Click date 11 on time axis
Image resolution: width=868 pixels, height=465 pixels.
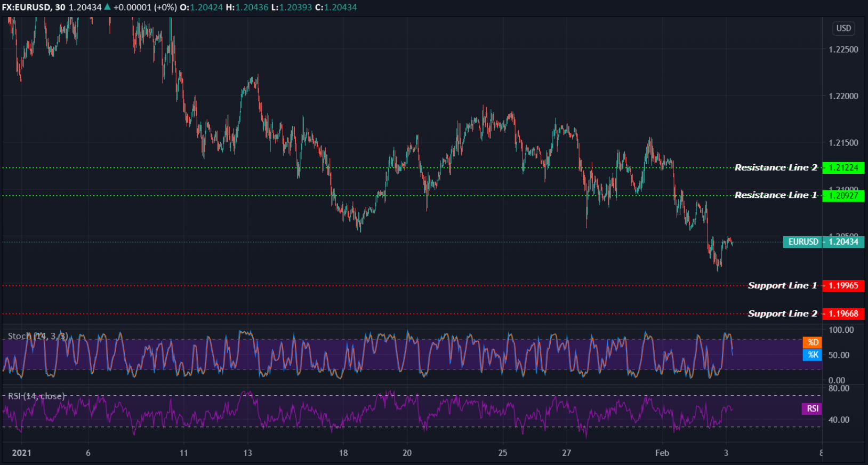(x=183, y=453)
